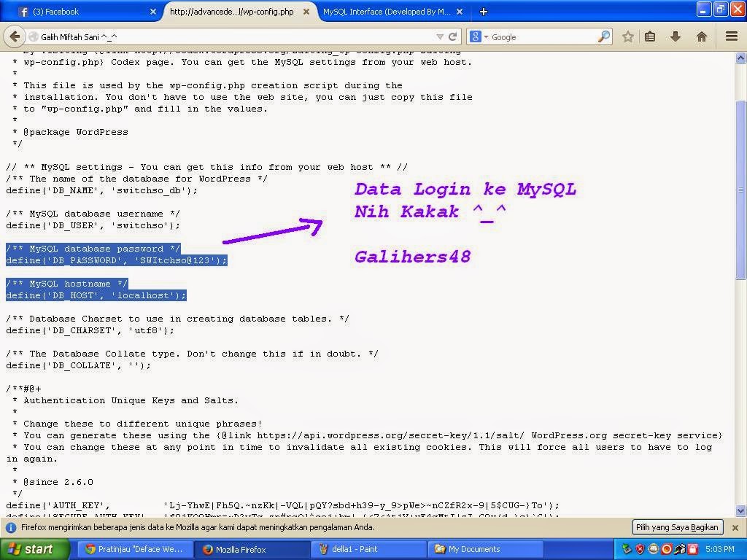Click the search magnifier in the search bar
This screenshot has height=560, width=747.
click(x=604, y=36)
